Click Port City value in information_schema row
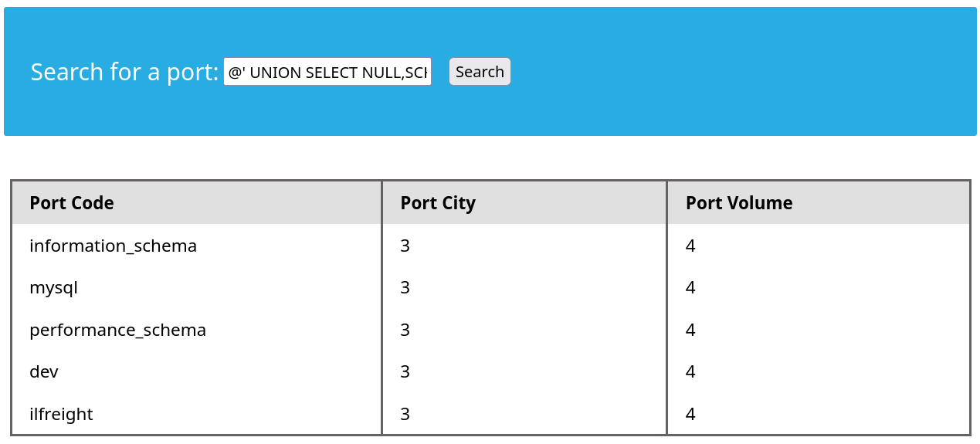 405,246
